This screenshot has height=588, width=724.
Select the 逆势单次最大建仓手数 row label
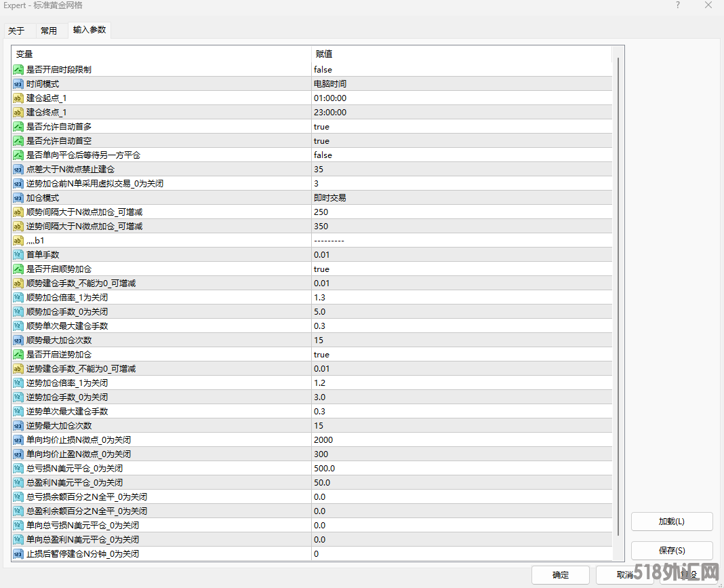click(67, 412)
